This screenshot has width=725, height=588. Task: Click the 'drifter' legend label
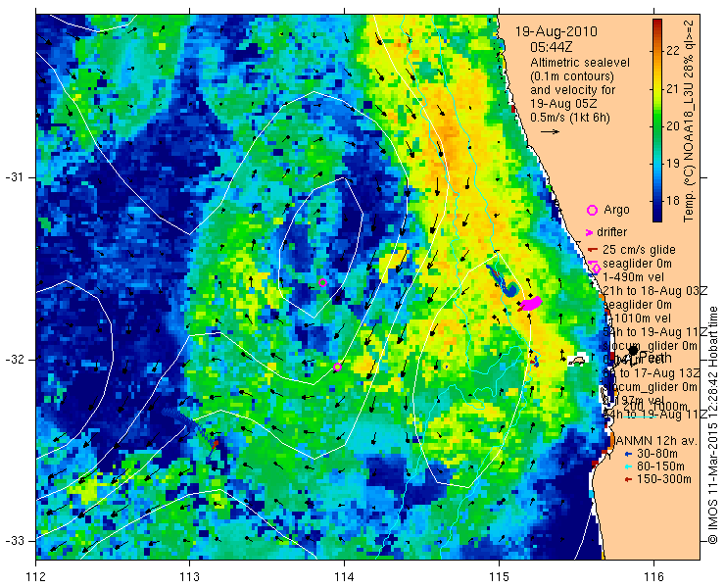pyautogui.click(x=611, y=232)
